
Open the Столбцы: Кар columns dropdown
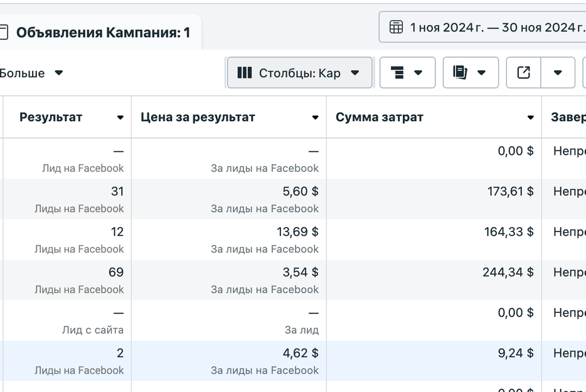300,73
